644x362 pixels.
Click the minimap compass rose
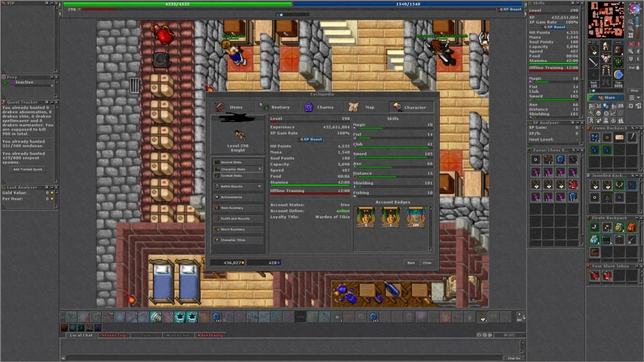(635, 8)
